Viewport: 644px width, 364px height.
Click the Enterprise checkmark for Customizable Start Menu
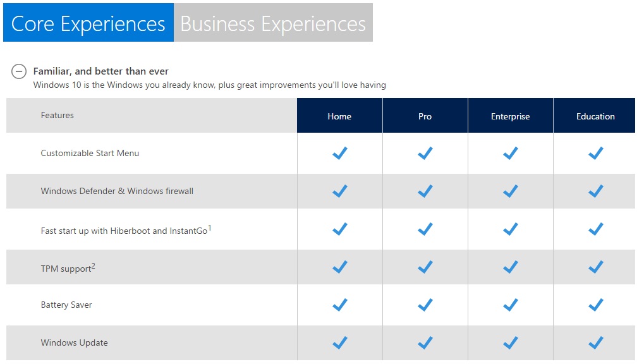coord(511,153)
